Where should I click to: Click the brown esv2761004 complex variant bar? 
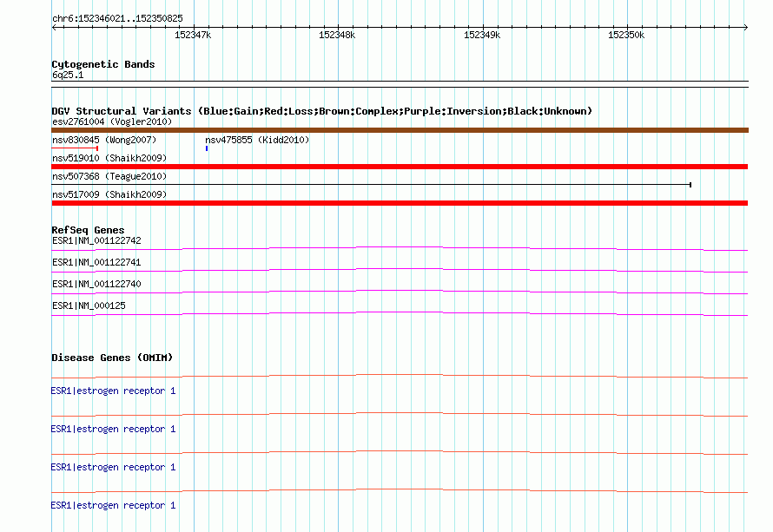coord(400,130)
